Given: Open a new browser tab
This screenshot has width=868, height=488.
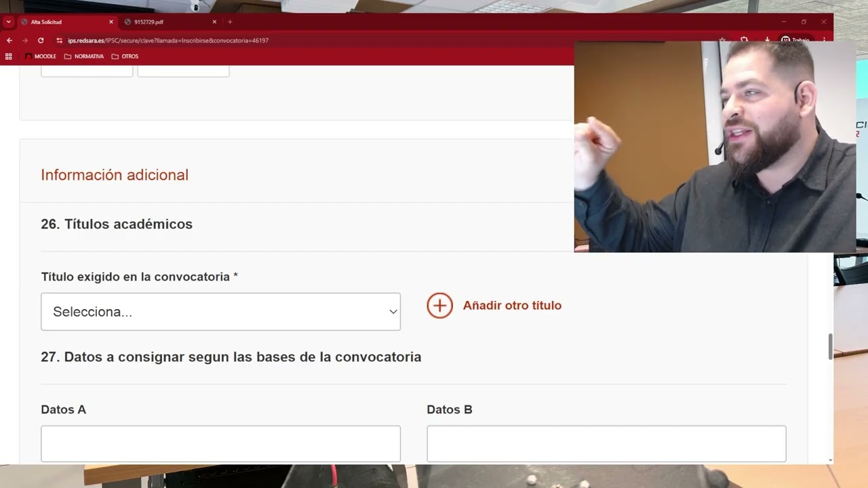Looking at the screenshot, I should [x=230, y=22].
